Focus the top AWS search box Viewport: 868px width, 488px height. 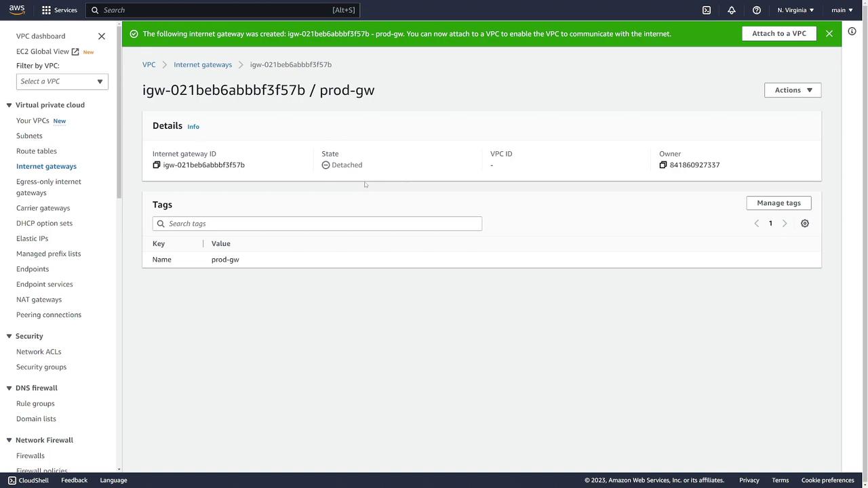point(222,10)
